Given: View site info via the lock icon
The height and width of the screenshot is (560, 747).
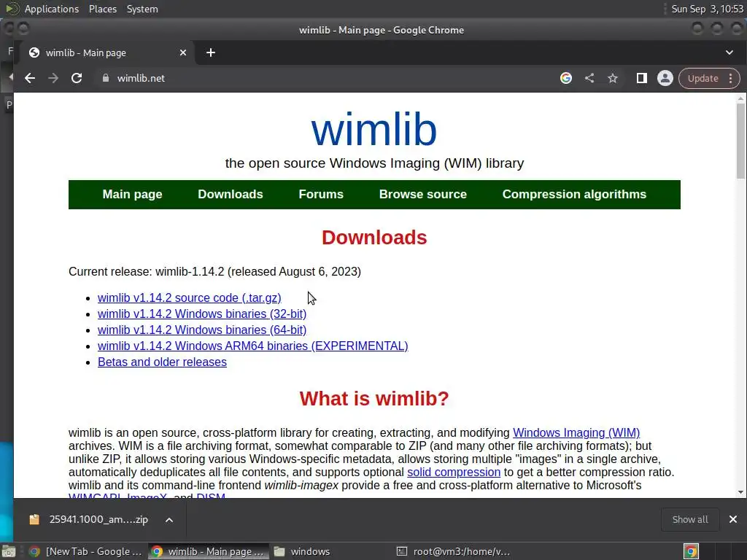Looking at the screenshot, I should pos(106,78).
